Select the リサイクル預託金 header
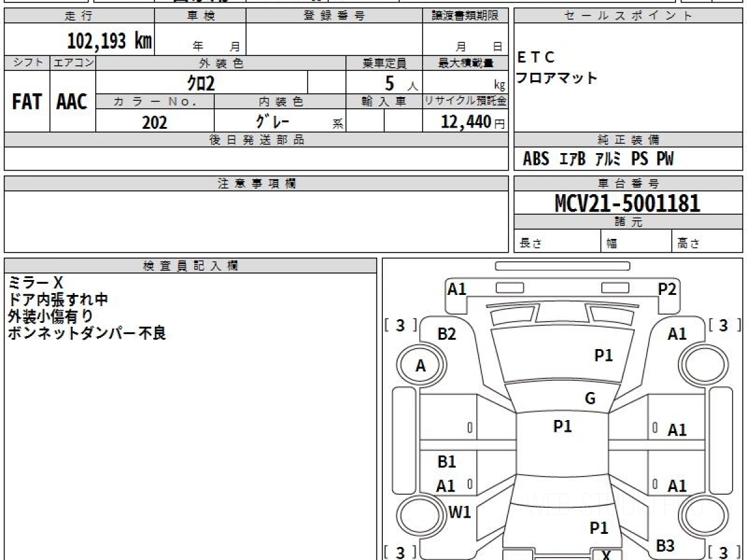The image size is (747, 560). coord(466,101)
